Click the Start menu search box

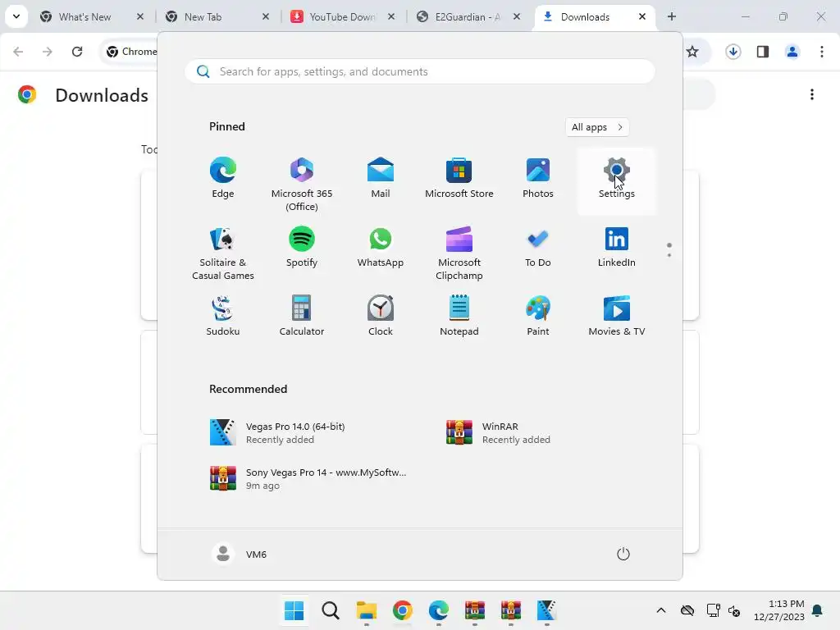tap(419, 72)
